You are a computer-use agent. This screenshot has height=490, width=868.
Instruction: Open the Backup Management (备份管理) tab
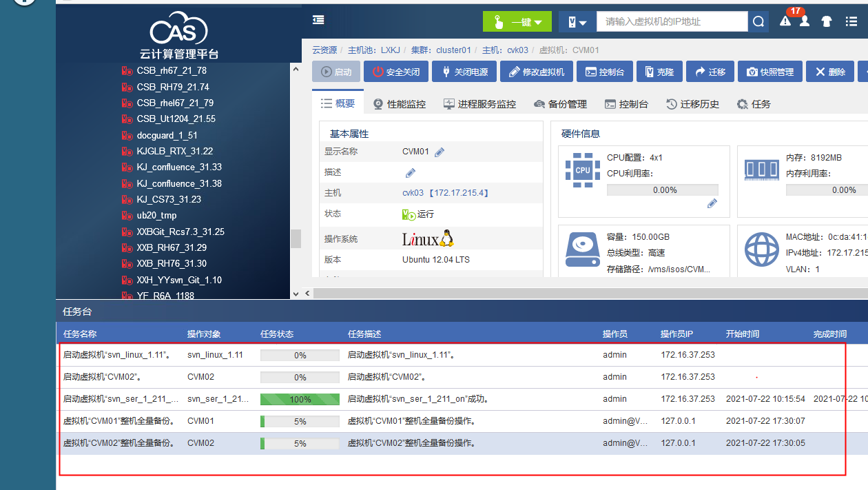pyautogui.click(x=560, y=104)
